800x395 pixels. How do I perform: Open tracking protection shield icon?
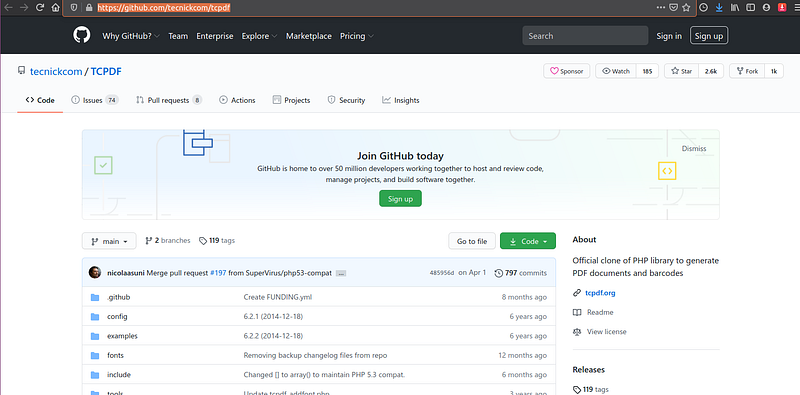click(73, 8)
